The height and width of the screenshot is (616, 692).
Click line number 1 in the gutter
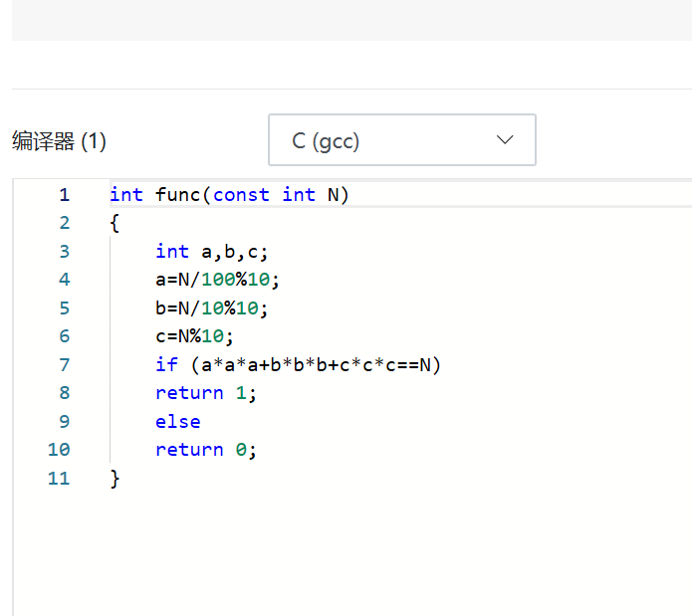[64, 195]
